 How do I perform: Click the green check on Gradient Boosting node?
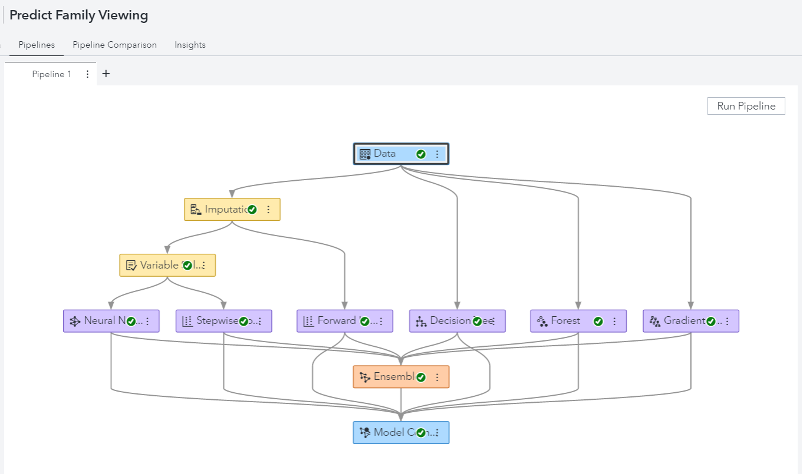[x=710, y=321]
